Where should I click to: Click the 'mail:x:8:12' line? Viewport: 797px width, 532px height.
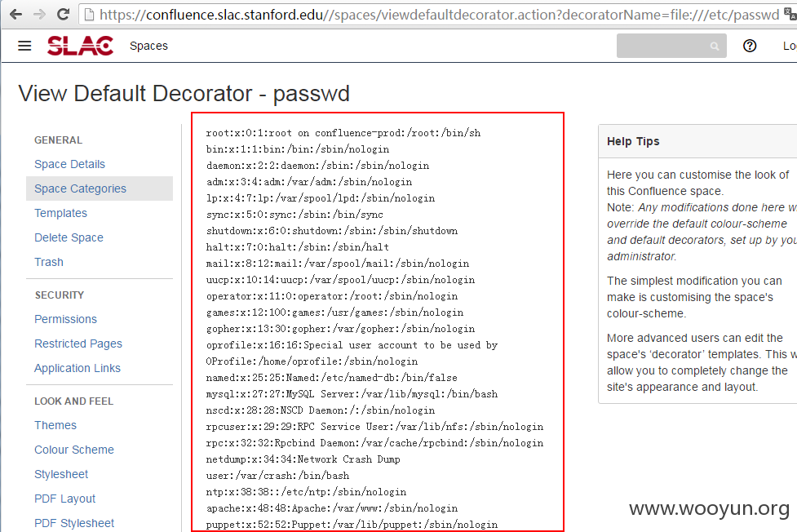coord(338,263)
